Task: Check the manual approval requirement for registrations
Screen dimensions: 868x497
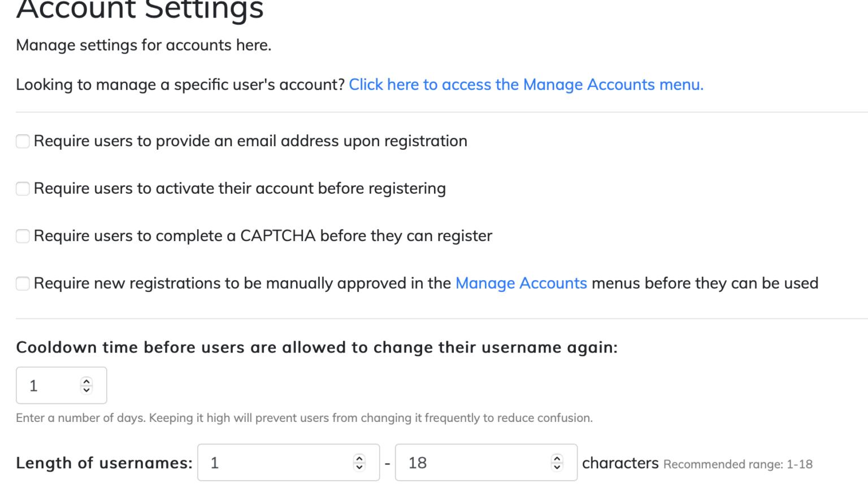Action: (x=23, y=284)
